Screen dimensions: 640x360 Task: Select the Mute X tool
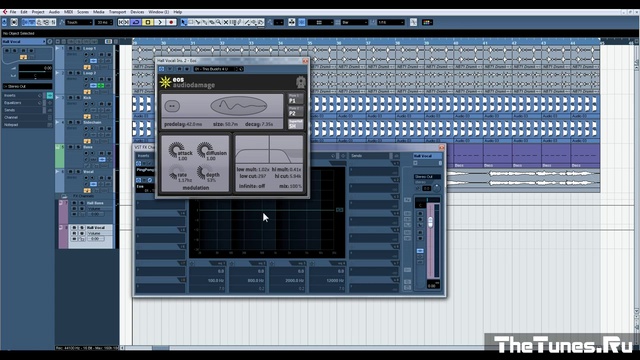[226, 22]
